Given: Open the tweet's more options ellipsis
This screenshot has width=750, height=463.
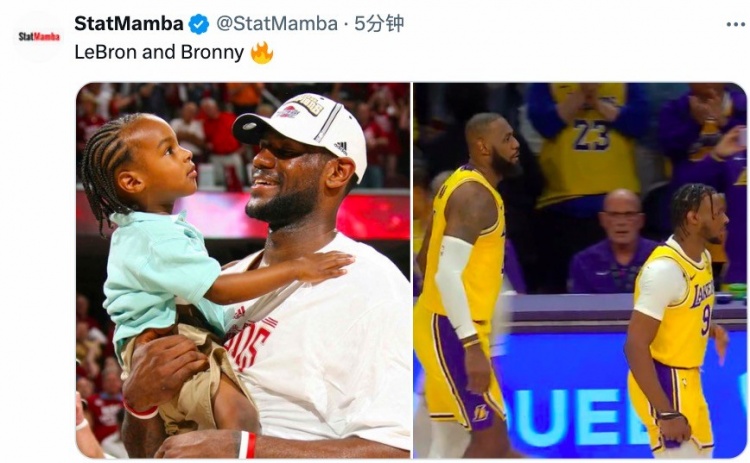Looking at the screenshot, I should [735, 24].
